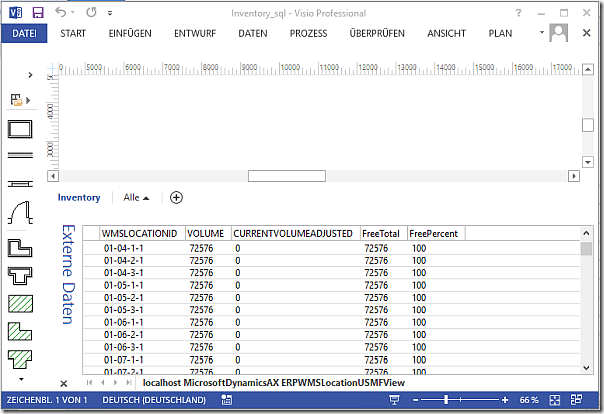
Task: Switch to the ÜBERPRÜFEN ribbon tab
Action: (x=377, y=34)
